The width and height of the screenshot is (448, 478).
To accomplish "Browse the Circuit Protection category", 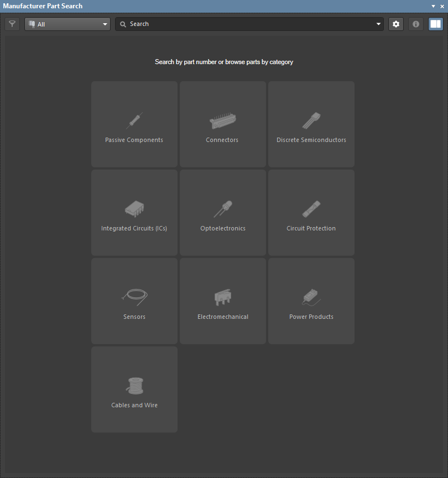I will tap(311, 212).
